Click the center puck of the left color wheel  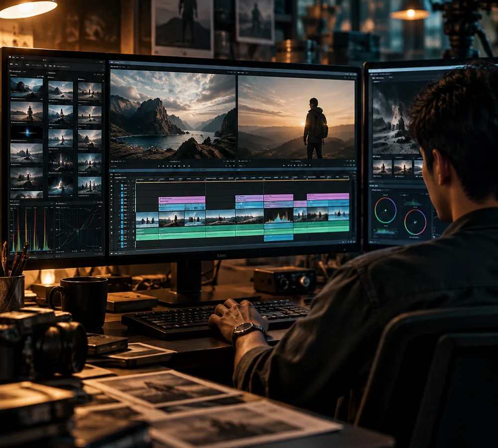click(385, 210)
